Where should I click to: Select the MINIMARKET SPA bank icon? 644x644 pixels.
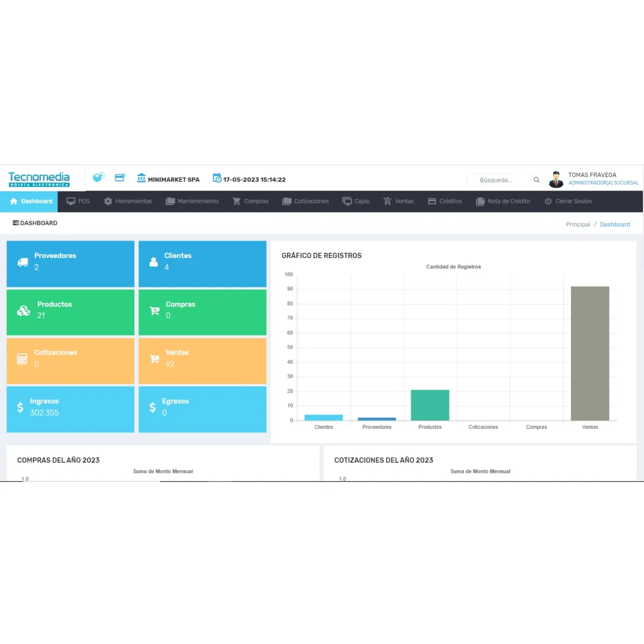(141, 178)
